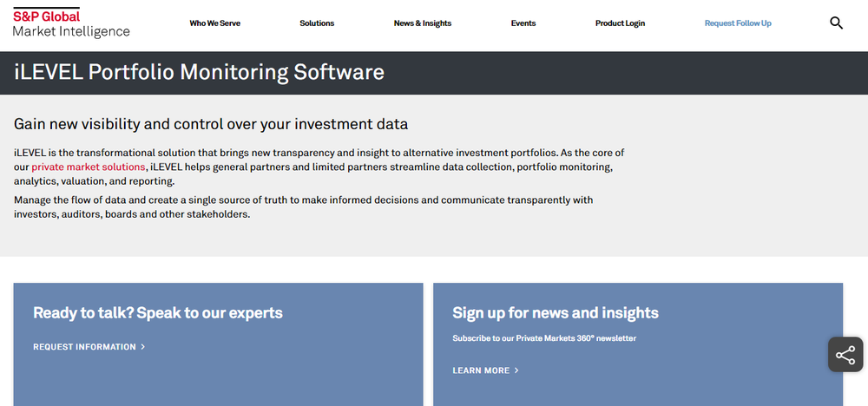Click the S&P Global Market Intelligence logo
Image resolution: width=868 pixels, height=406 pixels.
click(x=71, y=23)
